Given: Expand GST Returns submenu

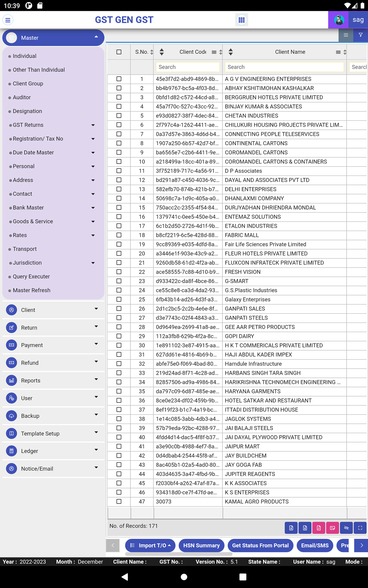Looking at the screenshot, I should 93,125.
